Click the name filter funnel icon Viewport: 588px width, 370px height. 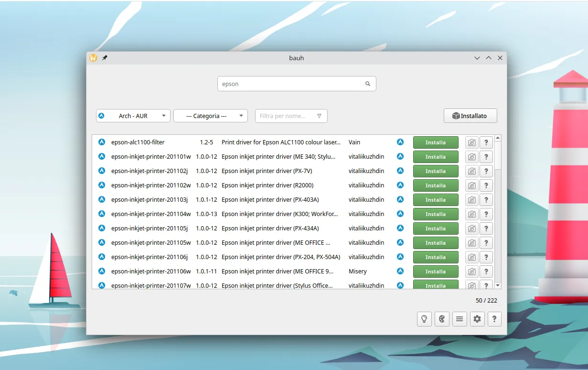tap(319, 116)
